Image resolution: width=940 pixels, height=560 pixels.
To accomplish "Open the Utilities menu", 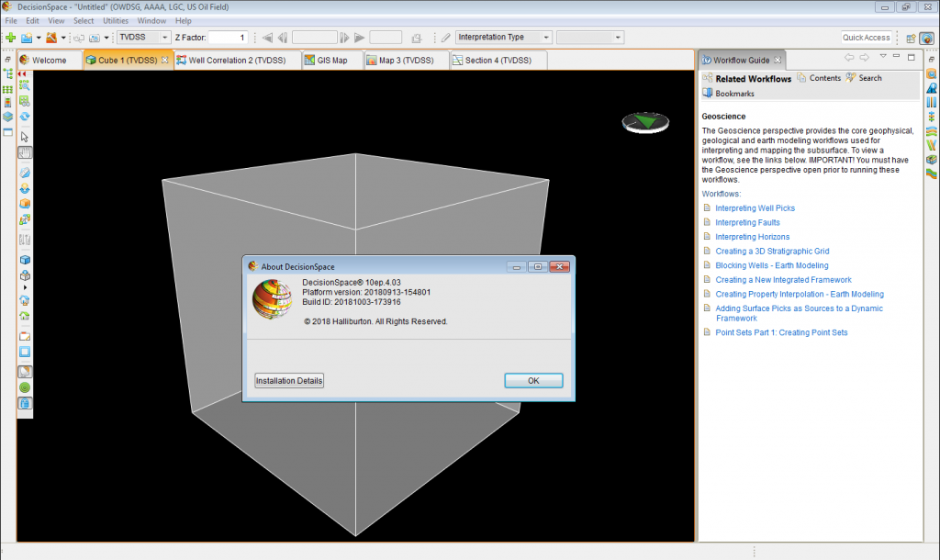I will (115, 20).
